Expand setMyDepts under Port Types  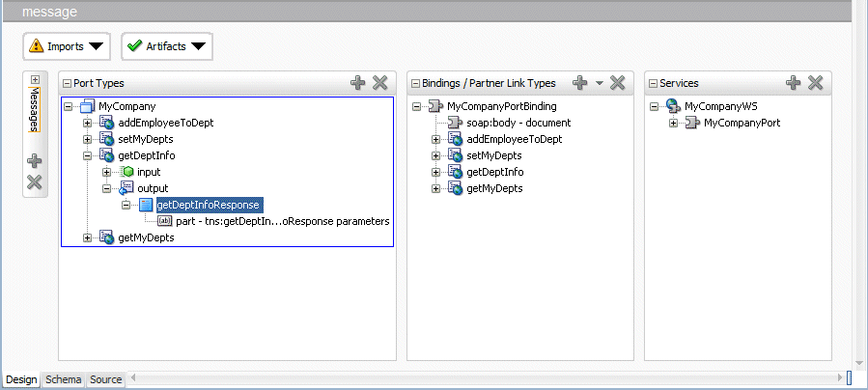click(x=87, y=139)
